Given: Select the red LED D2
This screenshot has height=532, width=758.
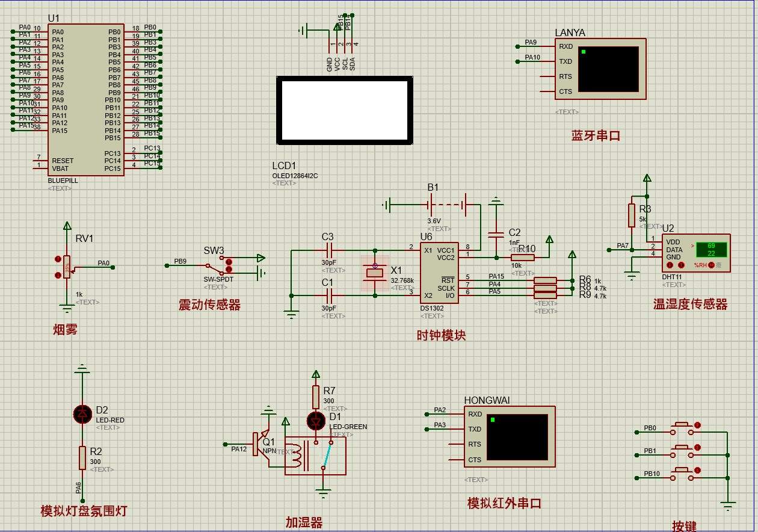Looking at the screenshot, I should coord(82,414).
